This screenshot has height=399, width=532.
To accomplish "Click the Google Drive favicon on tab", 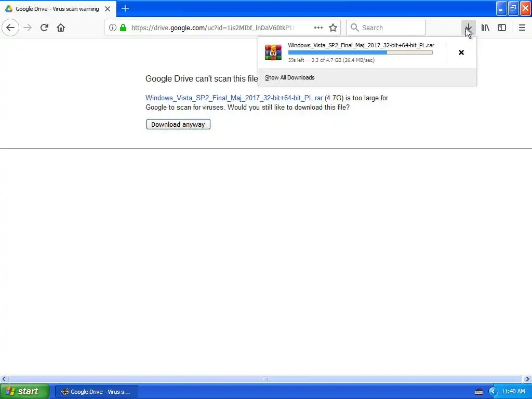I will (9, 9).
